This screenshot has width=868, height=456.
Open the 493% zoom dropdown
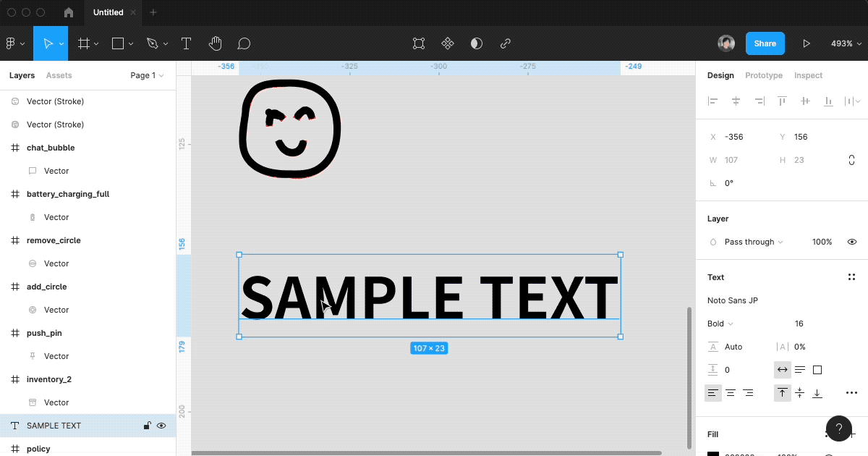click(846, 43)
